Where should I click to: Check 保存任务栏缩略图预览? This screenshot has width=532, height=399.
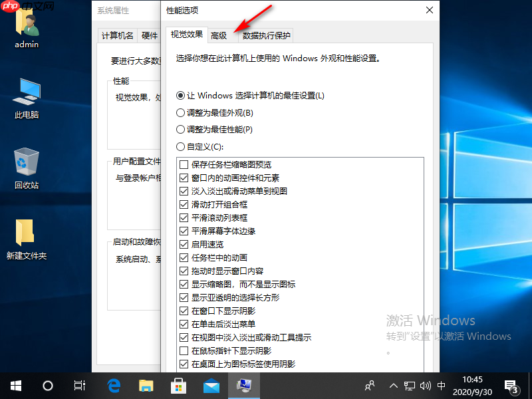click(184, 164)
